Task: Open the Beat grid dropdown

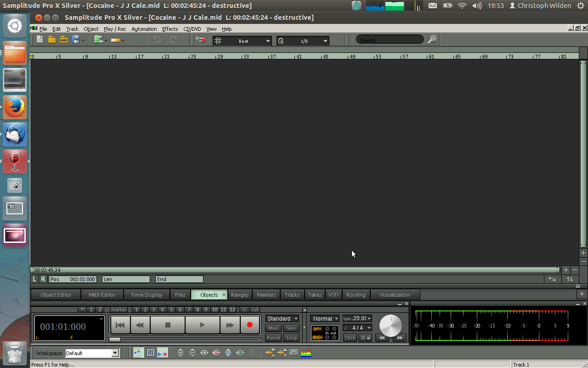Action: click(x=268, y=41)
